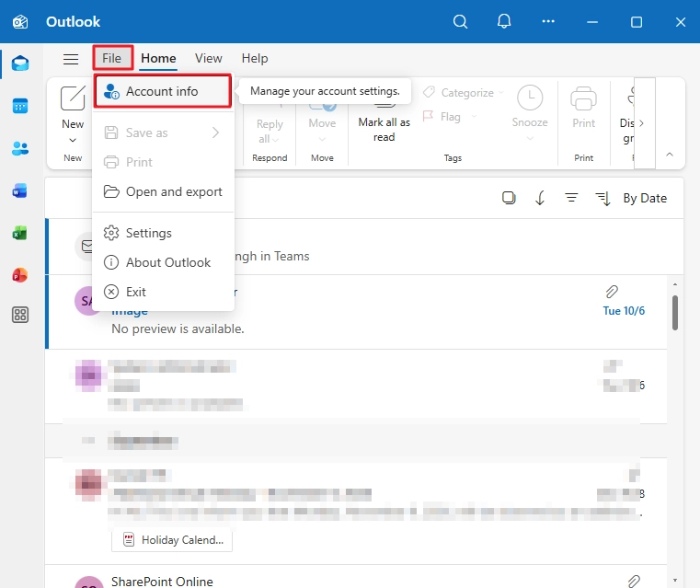Choose Open and export
The width and height of the screenshot is (700, 588).
163,191
